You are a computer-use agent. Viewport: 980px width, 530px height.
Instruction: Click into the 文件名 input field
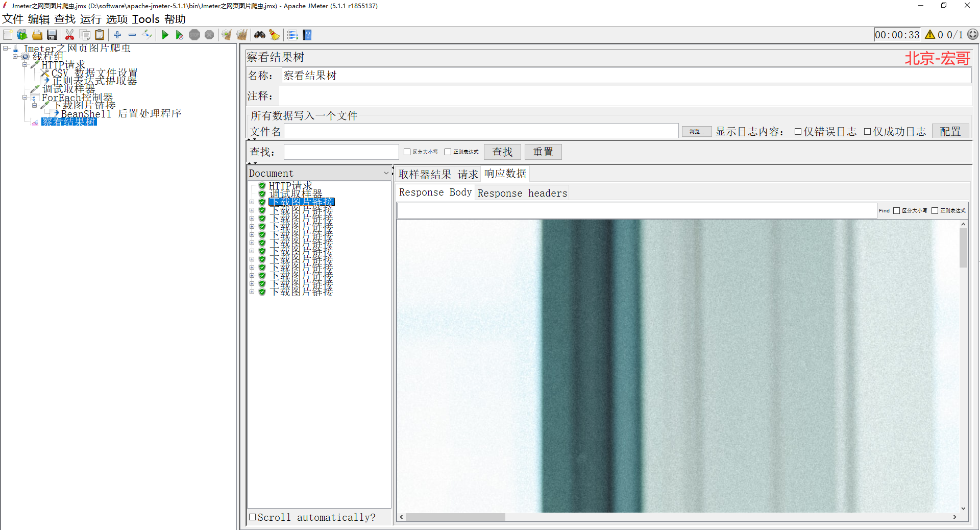(x=481, y=131)
